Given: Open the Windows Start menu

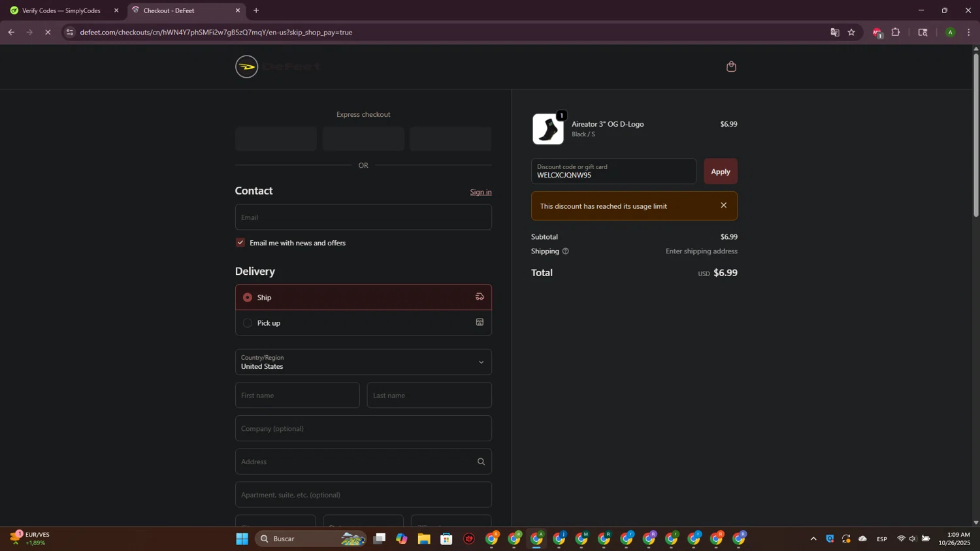Looking at the screenshot, I should [x=242, y=539].
